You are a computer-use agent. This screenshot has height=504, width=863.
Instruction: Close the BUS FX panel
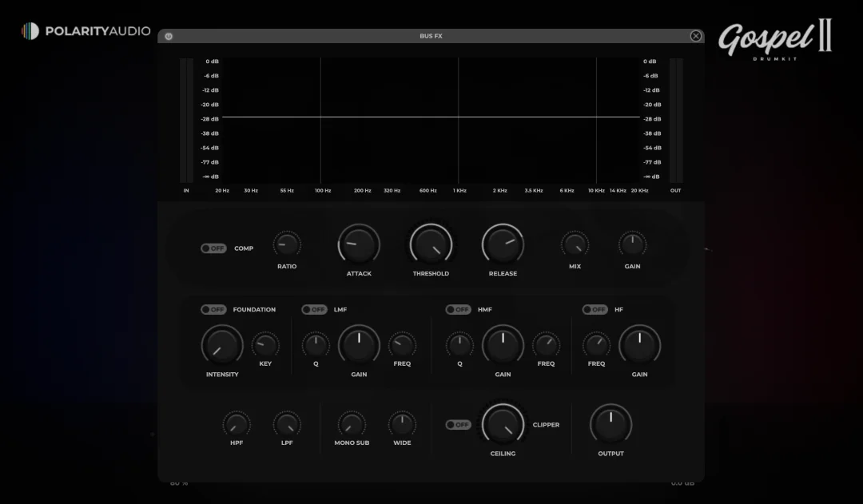tap(695, 36)
